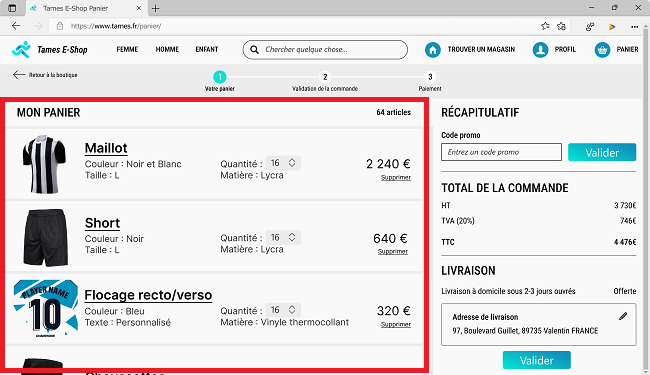
Task: Open the Maillot product link
Action: pos(106,148)
